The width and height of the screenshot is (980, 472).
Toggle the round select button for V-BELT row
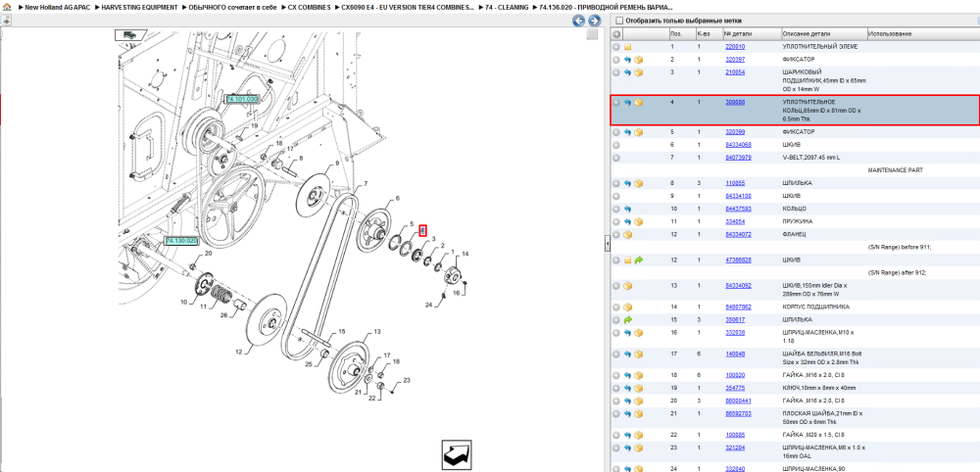616,158
